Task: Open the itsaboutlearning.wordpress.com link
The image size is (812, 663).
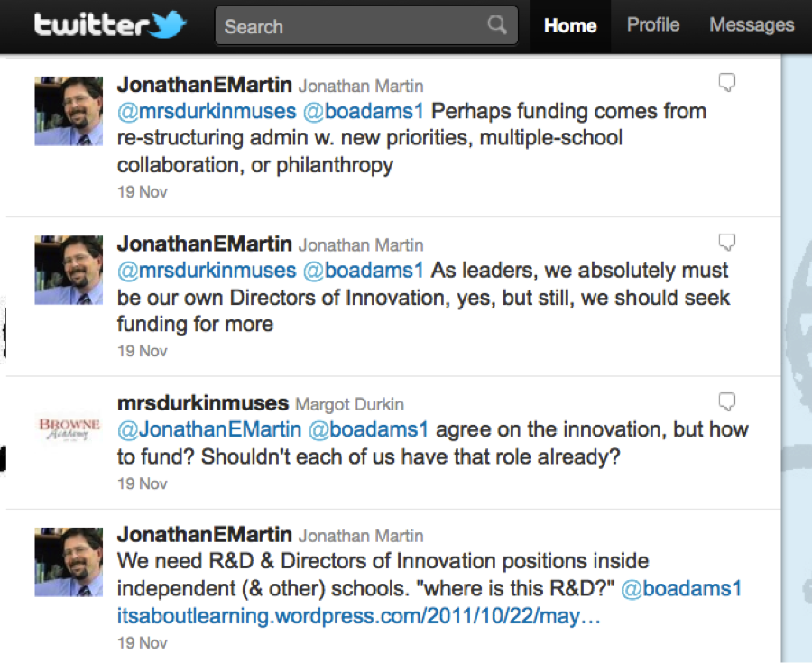Action: click(359, 617)
